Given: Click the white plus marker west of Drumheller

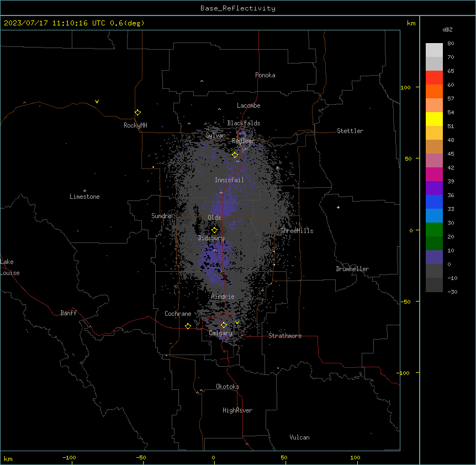Looking at the screenshot, I should [338, 207].
